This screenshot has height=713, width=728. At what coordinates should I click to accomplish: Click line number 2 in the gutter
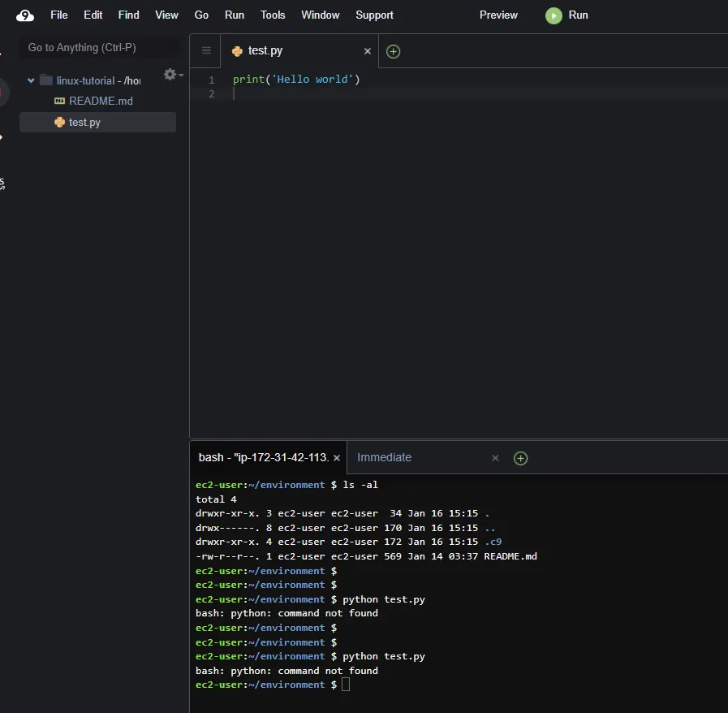[x=211, y=94]
